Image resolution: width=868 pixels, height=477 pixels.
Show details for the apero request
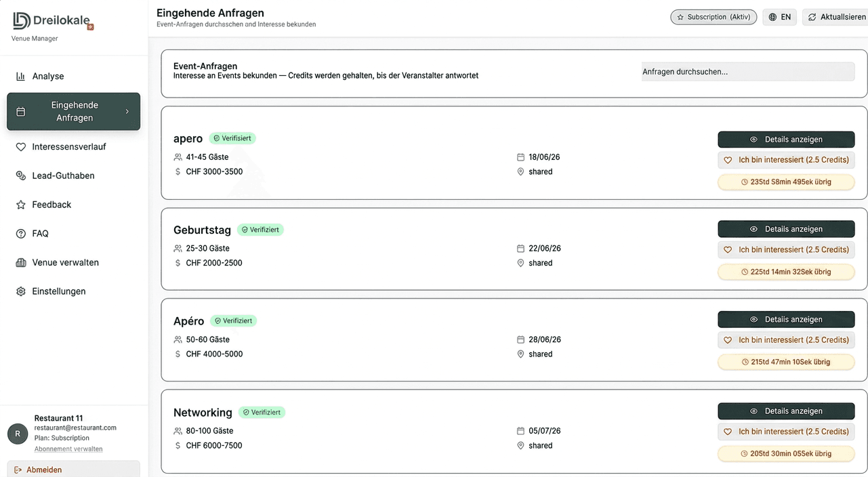click(786, 140)
